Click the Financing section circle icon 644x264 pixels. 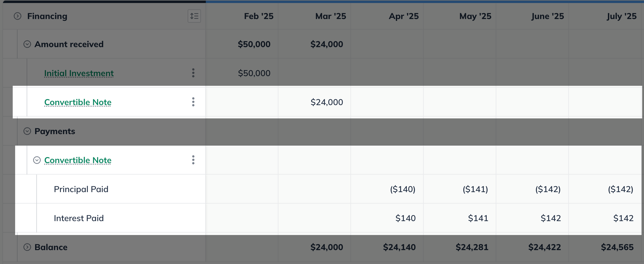coord(17,16)
